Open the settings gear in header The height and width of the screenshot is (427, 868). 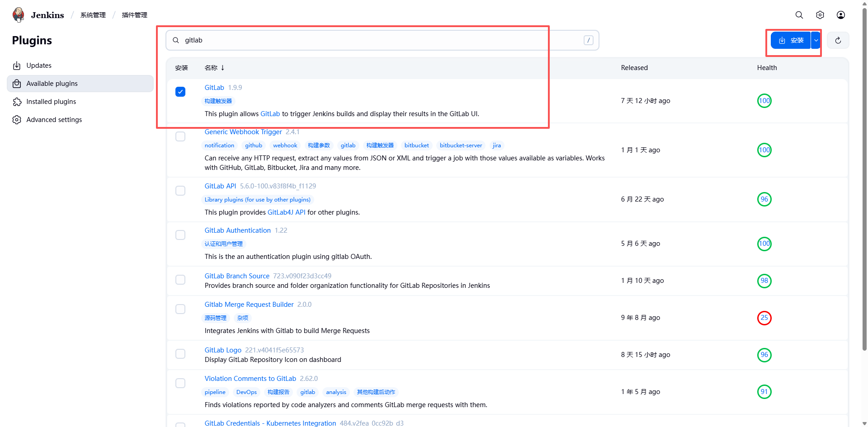pos(820,15)
